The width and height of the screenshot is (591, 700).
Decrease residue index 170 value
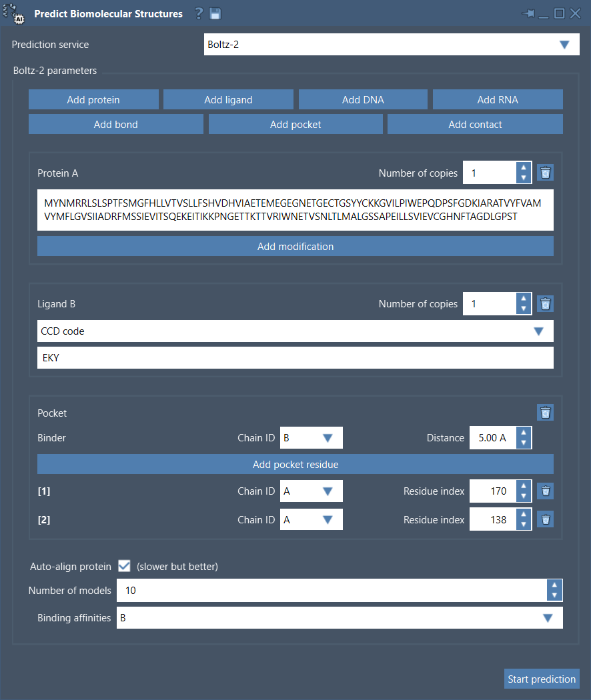[524, 496]
